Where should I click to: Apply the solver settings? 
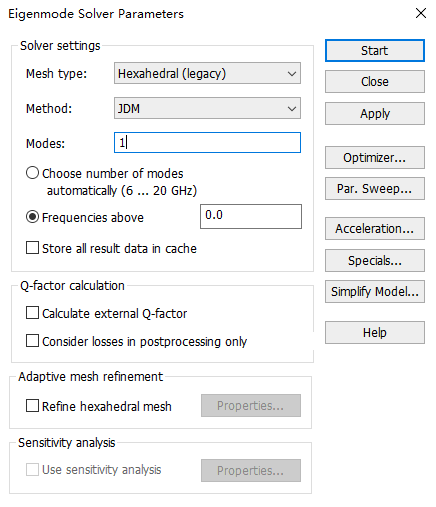[x=375, y=113]
